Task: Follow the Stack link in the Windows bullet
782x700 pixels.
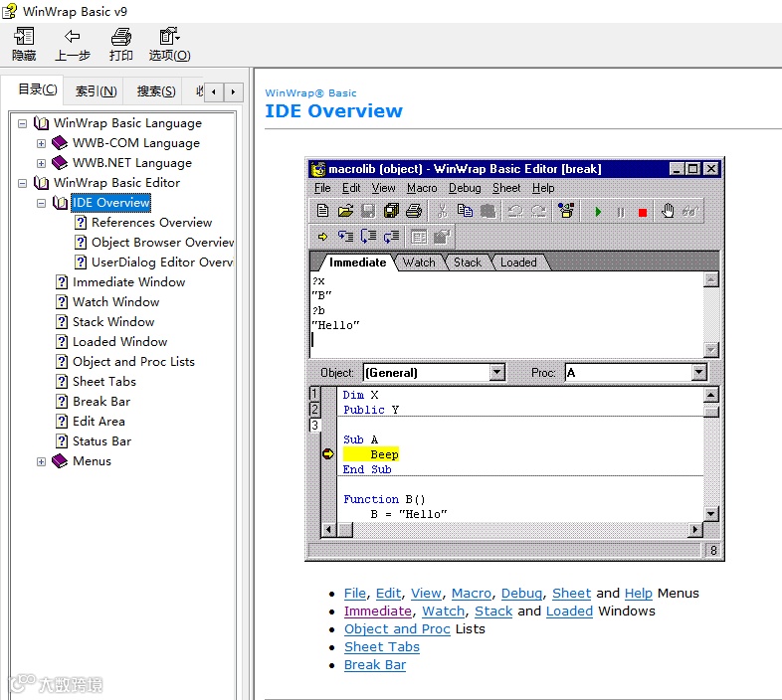Action: (x=493, y=612)
